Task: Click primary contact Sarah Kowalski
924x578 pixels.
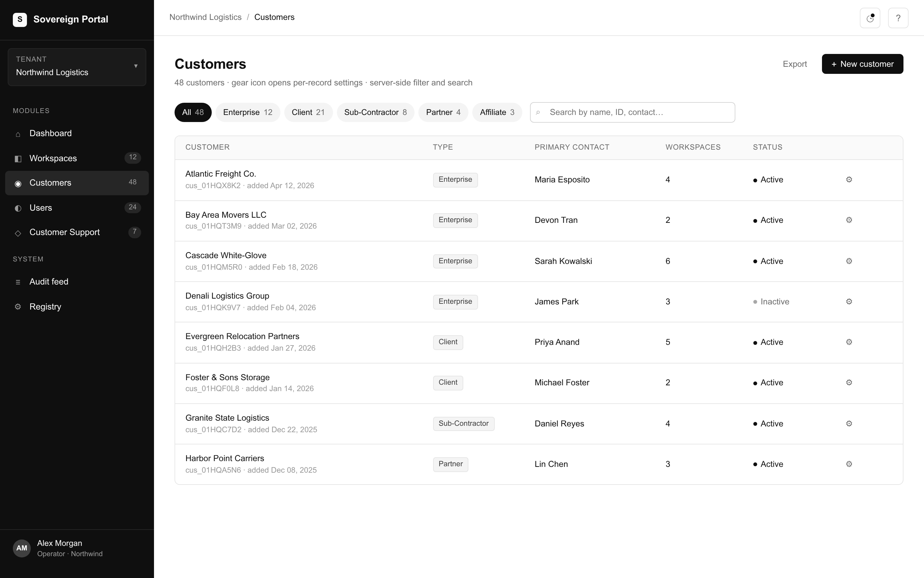Action: 563,261
